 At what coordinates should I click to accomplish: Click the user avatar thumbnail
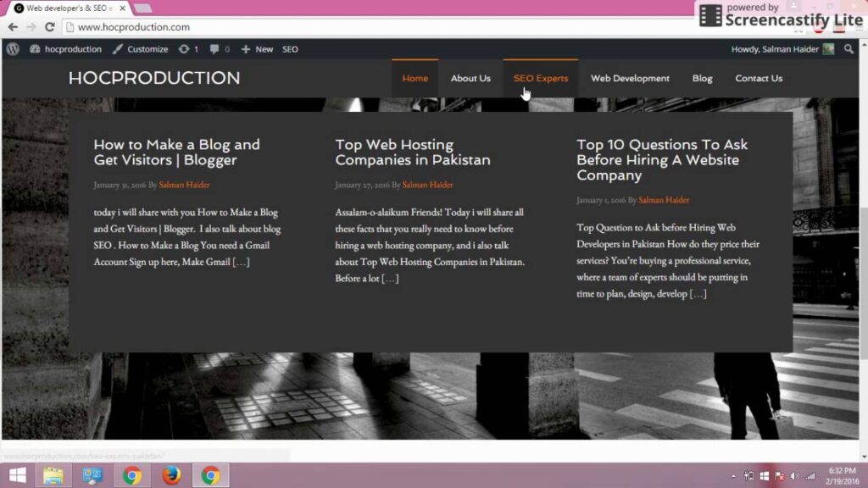828,49
